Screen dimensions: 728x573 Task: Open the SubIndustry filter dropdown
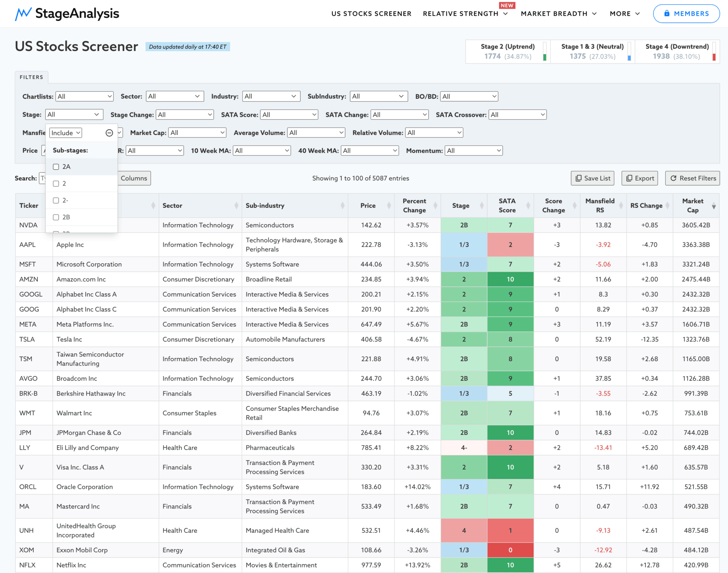(x=379, y=96)
